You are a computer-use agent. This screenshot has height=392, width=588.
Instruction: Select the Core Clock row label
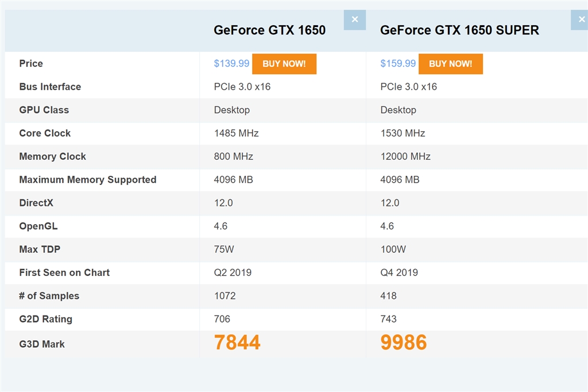[45, 133]
